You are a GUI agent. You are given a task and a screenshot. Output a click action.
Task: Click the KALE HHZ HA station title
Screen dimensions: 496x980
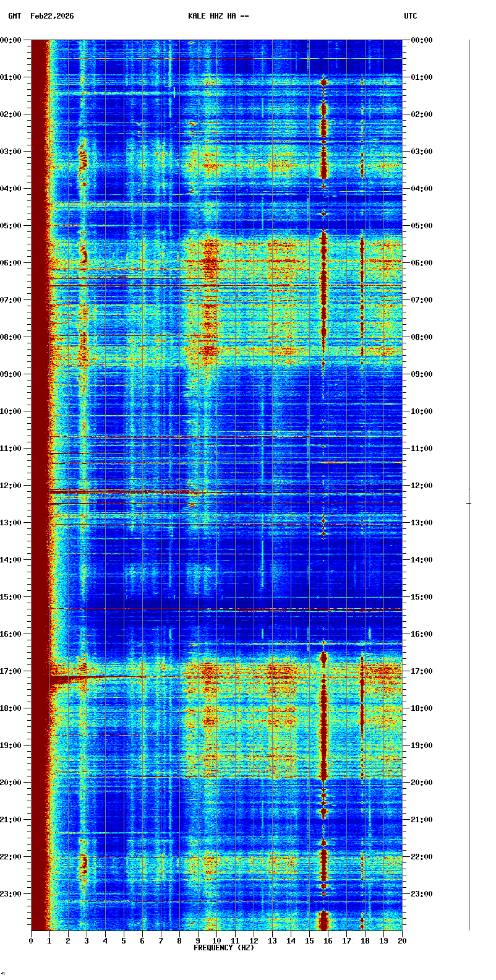(218, 16)
